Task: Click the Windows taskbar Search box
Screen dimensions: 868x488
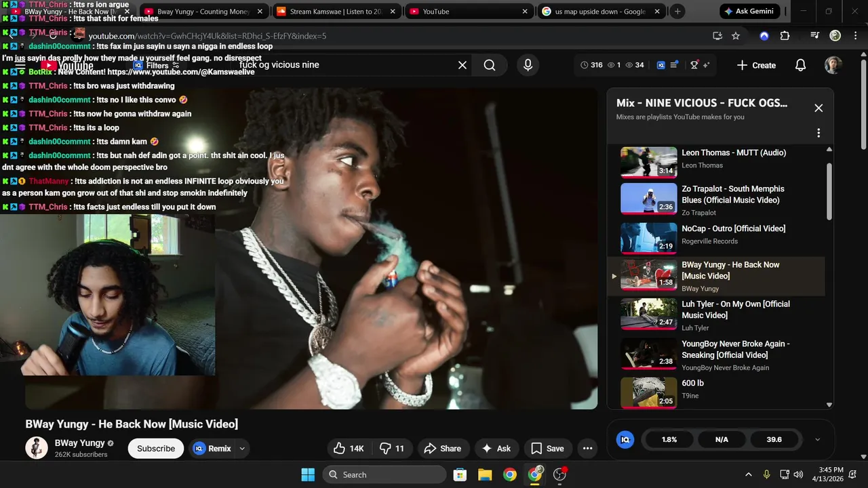Action: click(384, 474)
